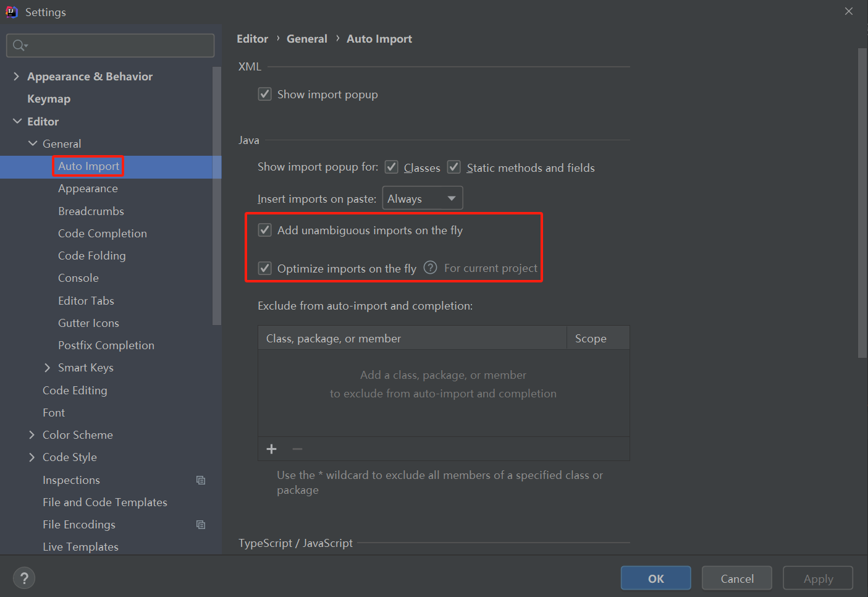Screen dimensions: 868x597
Task: Uncheck Add unambiguous imports on the fly
Action: (265, 231)
